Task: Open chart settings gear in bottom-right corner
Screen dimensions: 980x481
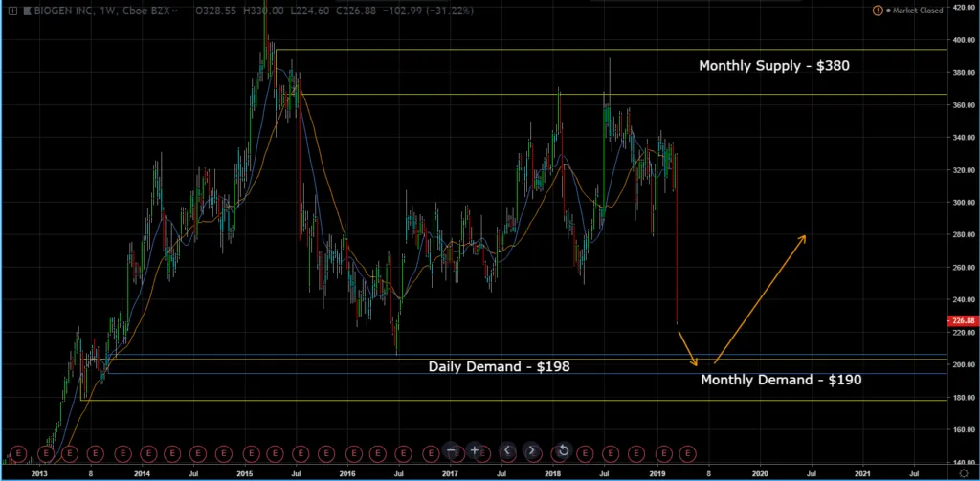Action: tap(963, 472)
